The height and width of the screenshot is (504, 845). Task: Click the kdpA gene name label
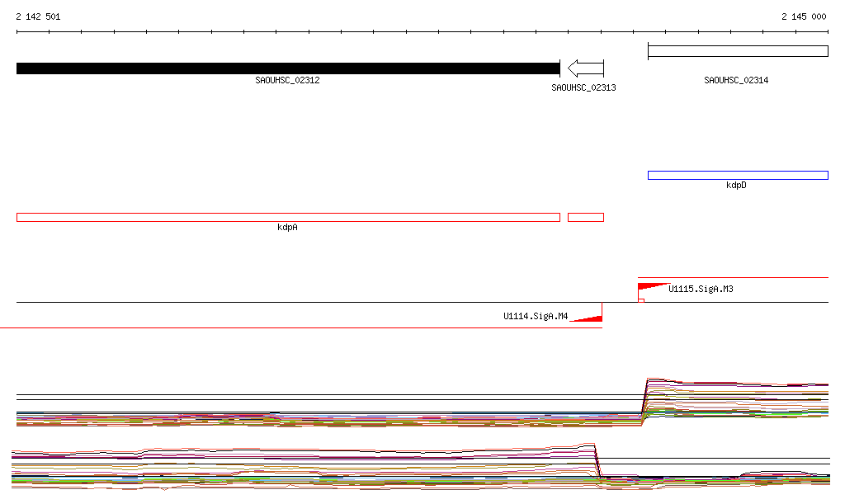(x=287, y=227)
